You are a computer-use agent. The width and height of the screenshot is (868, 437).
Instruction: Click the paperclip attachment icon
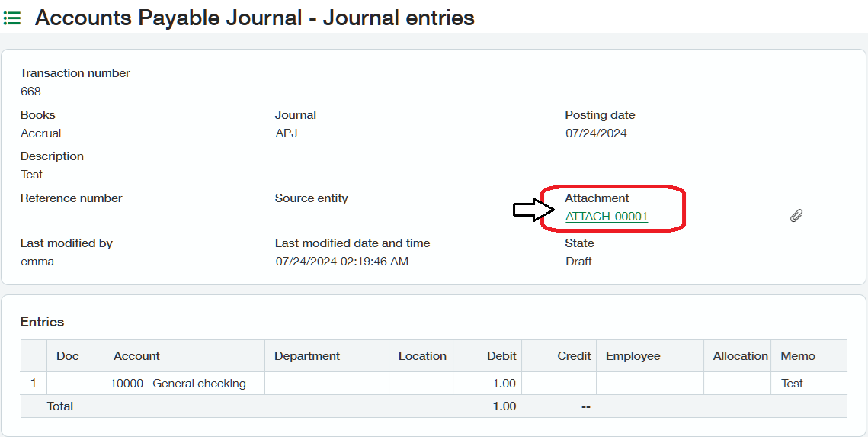coord(796,216)
